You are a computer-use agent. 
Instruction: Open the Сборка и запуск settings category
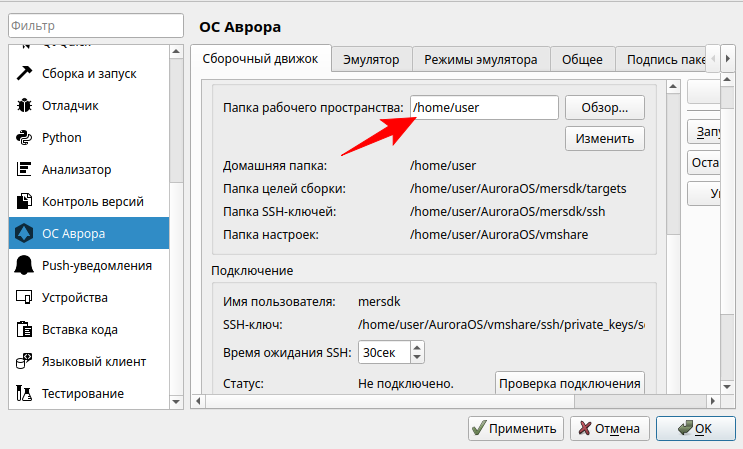89,73
